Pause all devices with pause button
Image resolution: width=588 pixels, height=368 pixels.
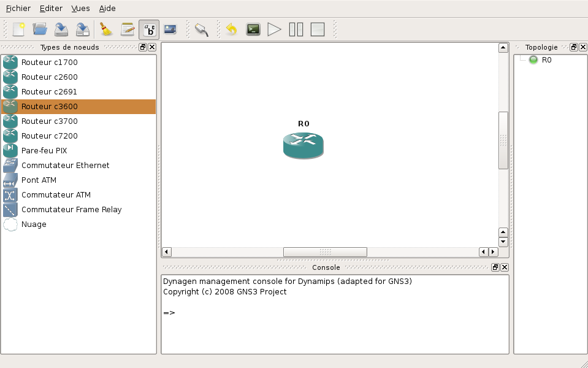[296, 29]
